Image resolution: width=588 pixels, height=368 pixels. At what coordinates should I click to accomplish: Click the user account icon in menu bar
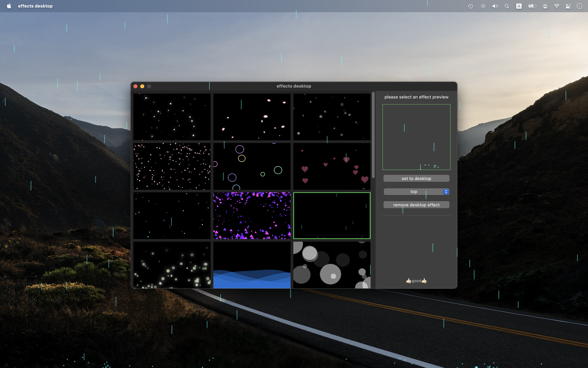[x=545, y=6]
